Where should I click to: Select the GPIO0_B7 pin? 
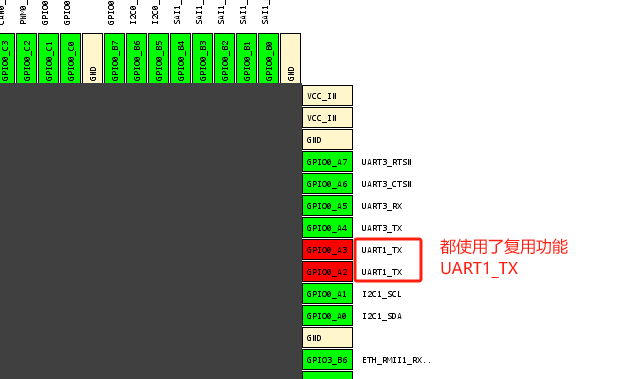[x=115, y=58]
